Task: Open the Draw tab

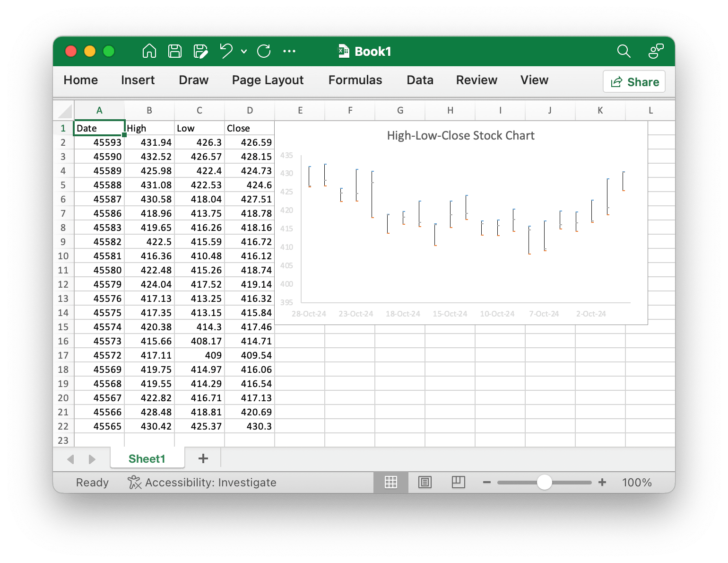Action: tap(194, 80)
